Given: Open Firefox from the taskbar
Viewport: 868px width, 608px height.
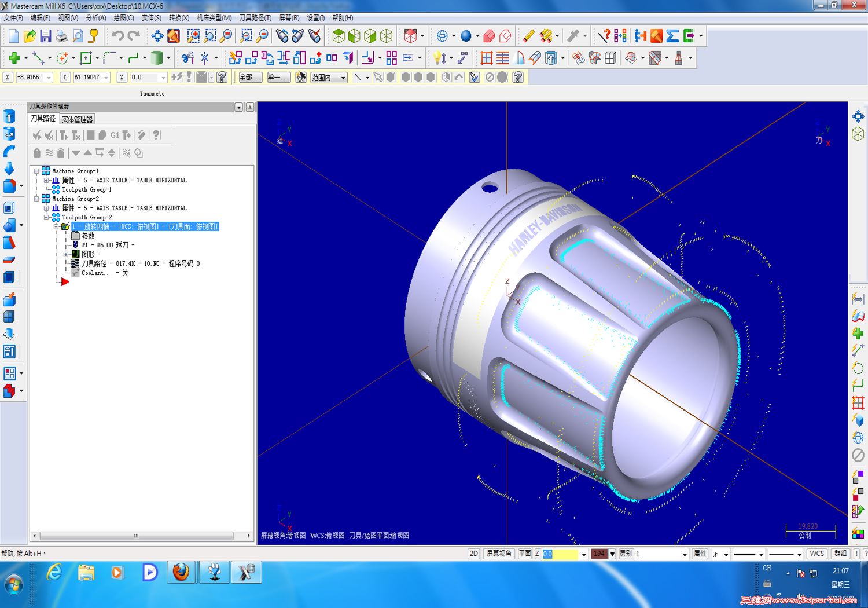Looking at the screenshot, I should 181,572.
